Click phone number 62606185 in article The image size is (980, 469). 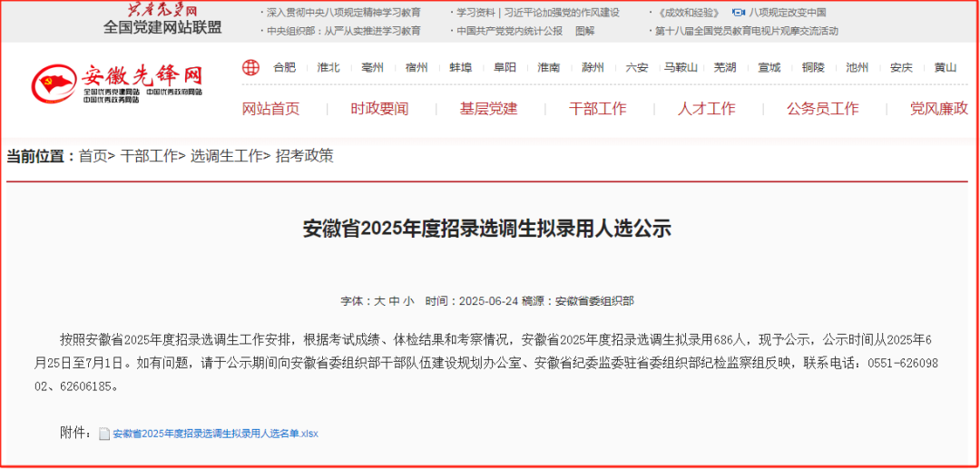tap(83, 387)
